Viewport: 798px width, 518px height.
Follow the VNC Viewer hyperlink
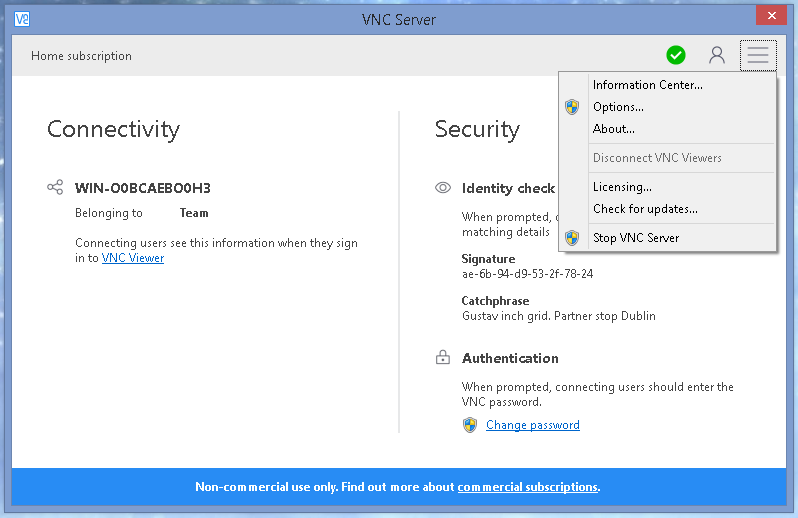tap(133, 258)
